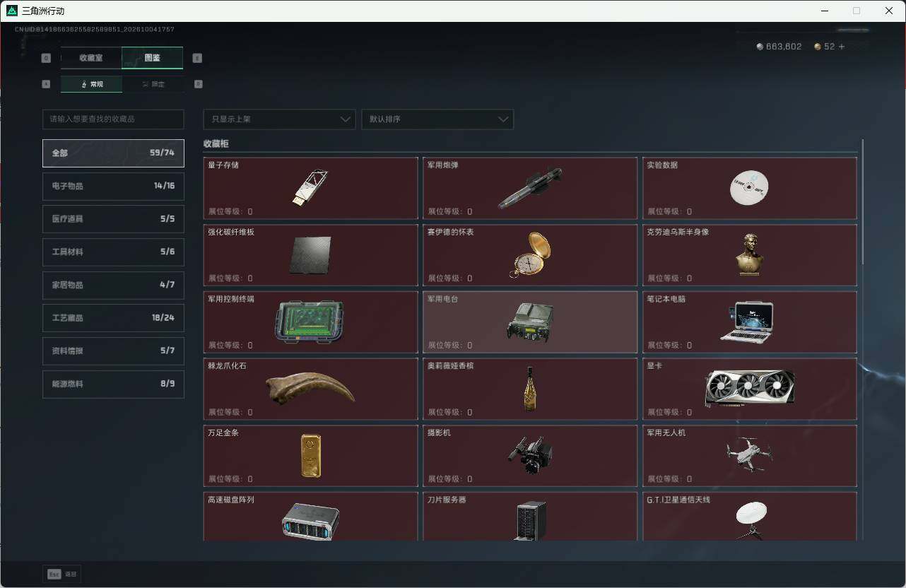906x588 pixels.
Task: Click the plus icon beside 52 currency
Action: tap(841, 47)
